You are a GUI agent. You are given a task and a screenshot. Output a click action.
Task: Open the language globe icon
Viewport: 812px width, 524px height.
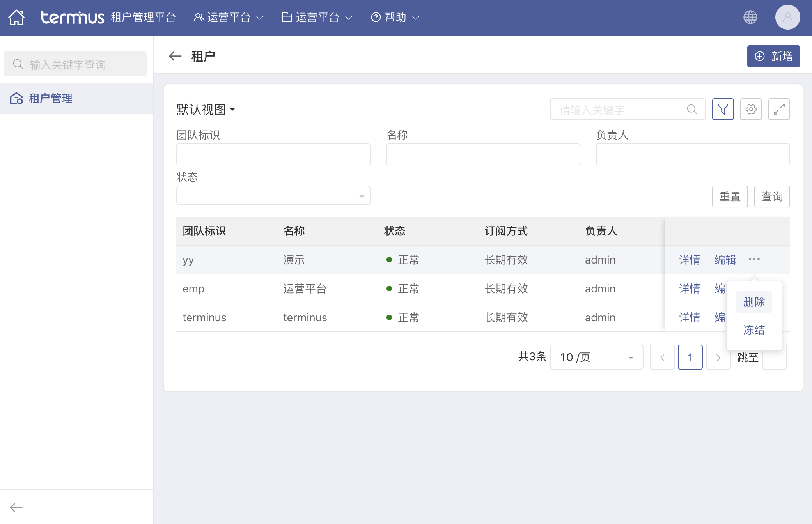750,17
